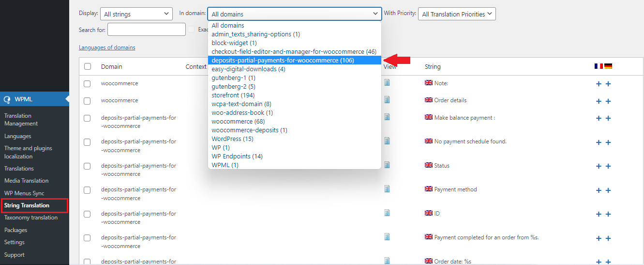Viewport: 644px width, 265px height.
Task: Add French translation for Make balance payment
Action: [x=599, y=118]
